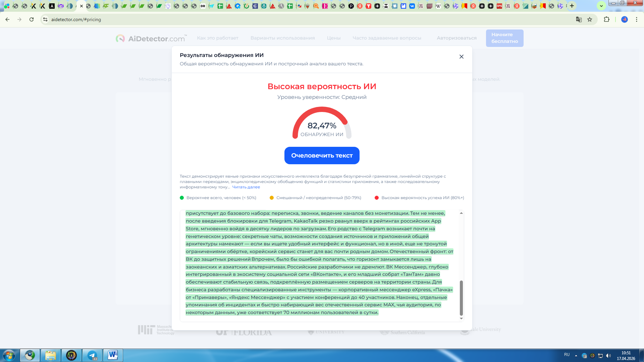Go back with the browser back arrow
Screen dimensions: 644x362
pyautogui.click(x=7, y=19)
